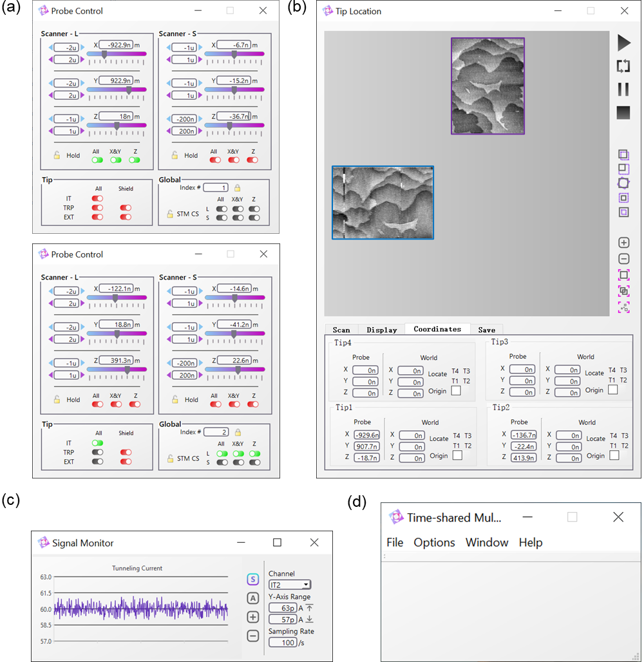Check the Origin checkbox in Tip4 group

tap(456, 390)
